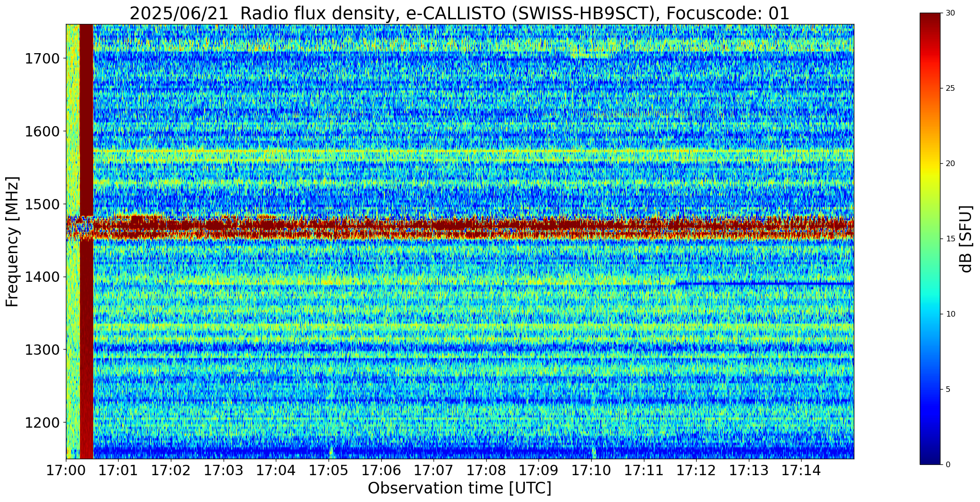Pick the colorbar tick label 5
Screen dimensions: 980x502
click(x=948, y=390)
